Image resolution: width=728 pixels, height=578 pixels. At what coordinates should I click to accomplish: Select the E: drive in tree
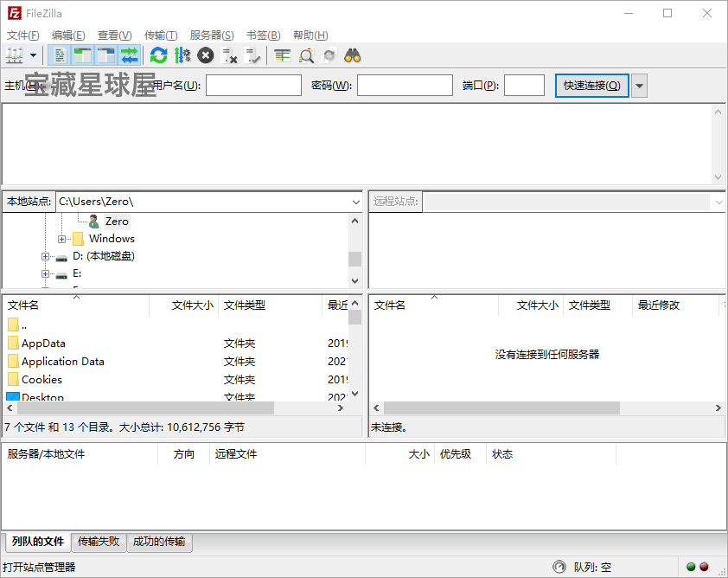pyautogui.click(x=77, y=273)
